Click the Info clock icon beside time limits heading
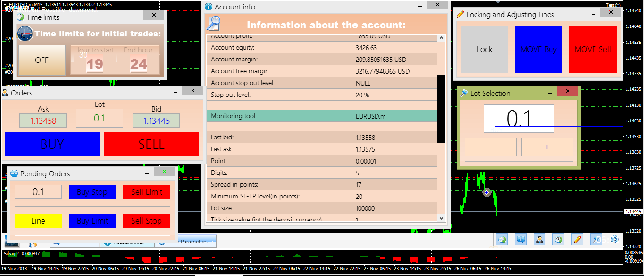Image resolution: width=644 pixels, height=276 pixels. pyautogui.click(x=25, y=34)
